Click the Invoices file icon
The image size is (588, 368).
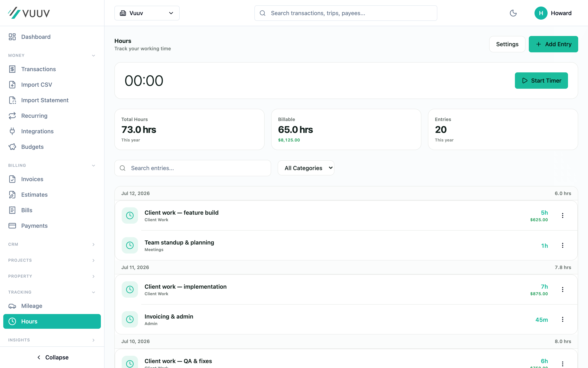[12, 179]
